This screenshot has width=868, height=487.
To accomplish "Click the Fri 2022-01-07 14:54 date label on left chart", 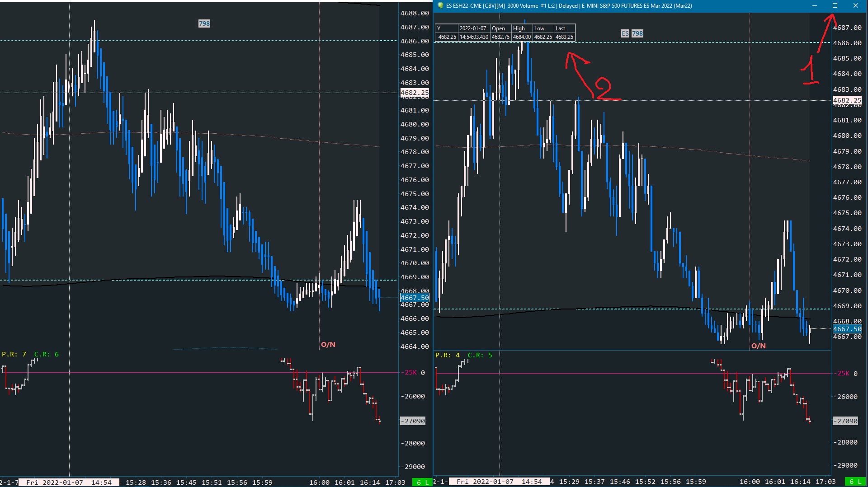I will pos(69,482).
